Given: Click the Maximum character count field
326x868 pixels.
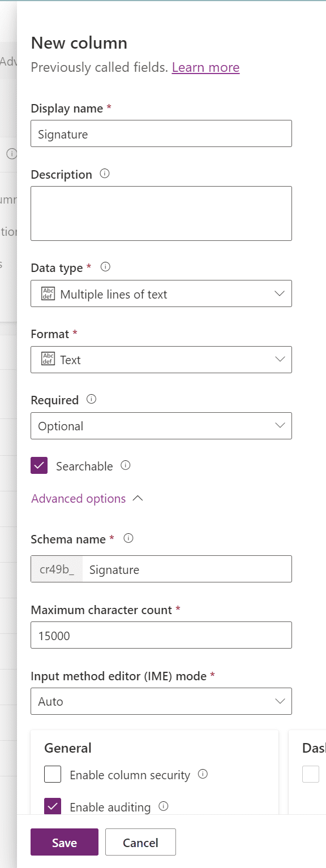Looking at the screenshot, I should tap(161, 635).
